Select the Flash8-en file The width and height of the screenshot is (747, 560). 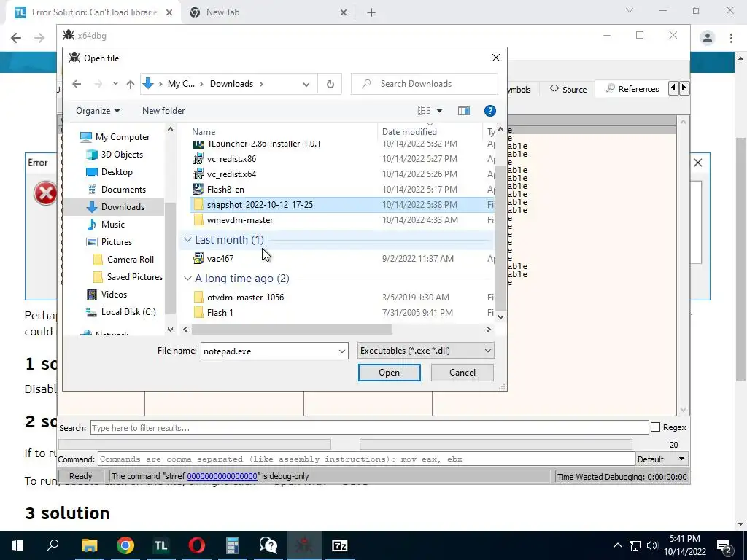342,189
